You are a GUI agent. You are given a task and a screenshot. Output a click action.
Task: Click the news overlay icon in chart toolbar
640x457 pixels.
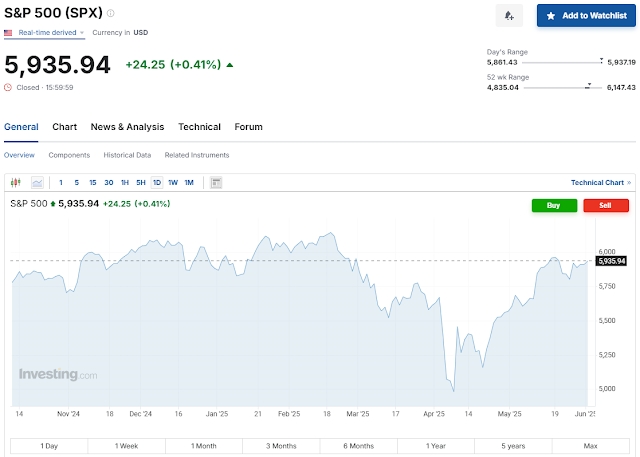point(216,182)
